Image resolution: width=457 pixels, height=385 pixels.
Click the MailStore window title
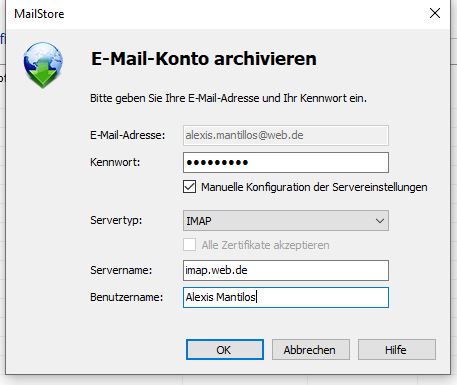pyautogui.click(x=39, y=14)
